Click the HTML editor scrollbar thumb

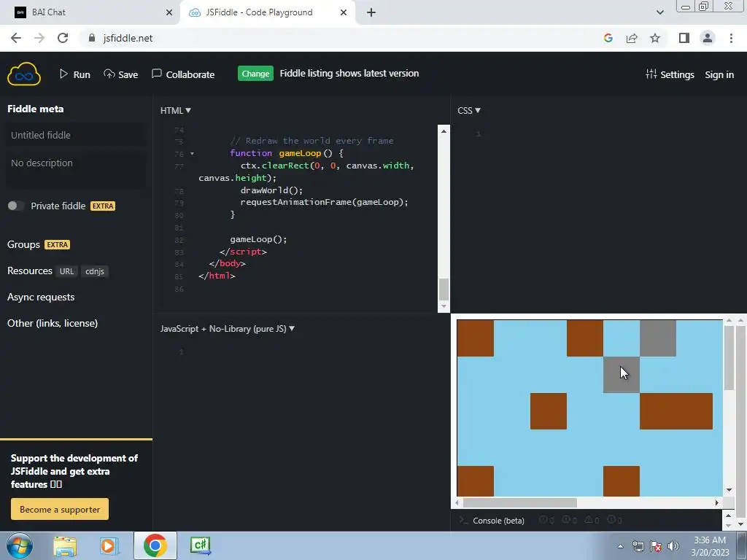pyautogui.click(x=444, y=289)
